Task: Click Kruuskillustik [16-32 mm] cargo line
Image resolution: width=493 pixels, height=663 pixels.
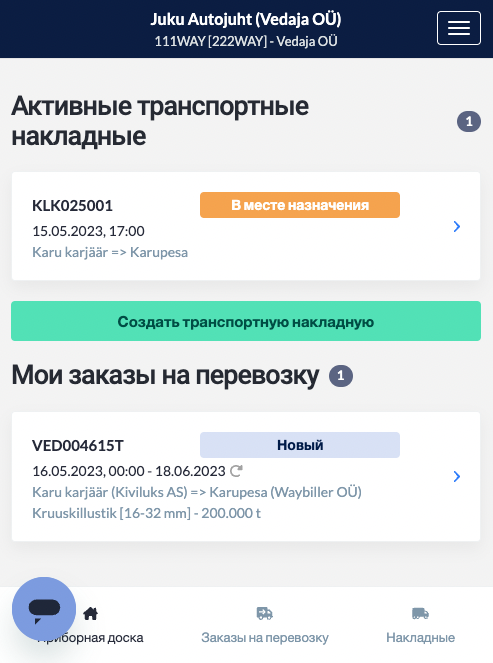Action: 146,513
